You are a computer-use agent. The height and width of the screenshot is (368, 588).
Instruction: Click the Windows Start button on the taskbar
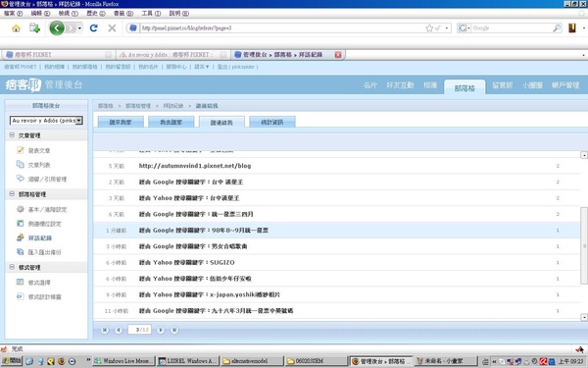point(12,361)
